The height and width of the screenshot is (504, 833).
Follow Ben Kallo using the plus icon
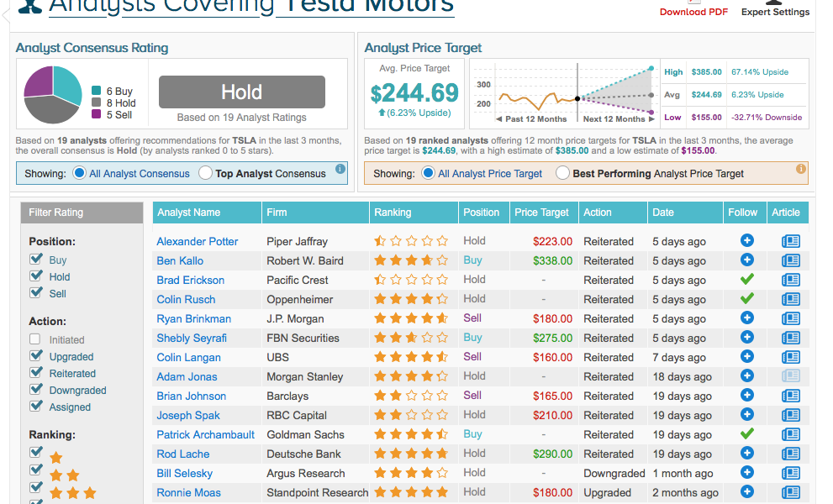[747, 260]
